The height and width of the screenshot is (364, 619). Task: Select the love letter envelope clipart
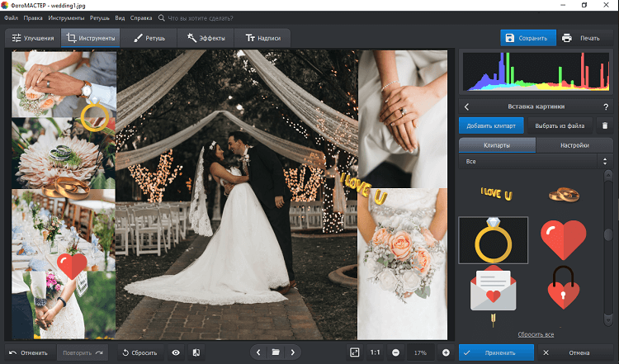click(493, 290)
